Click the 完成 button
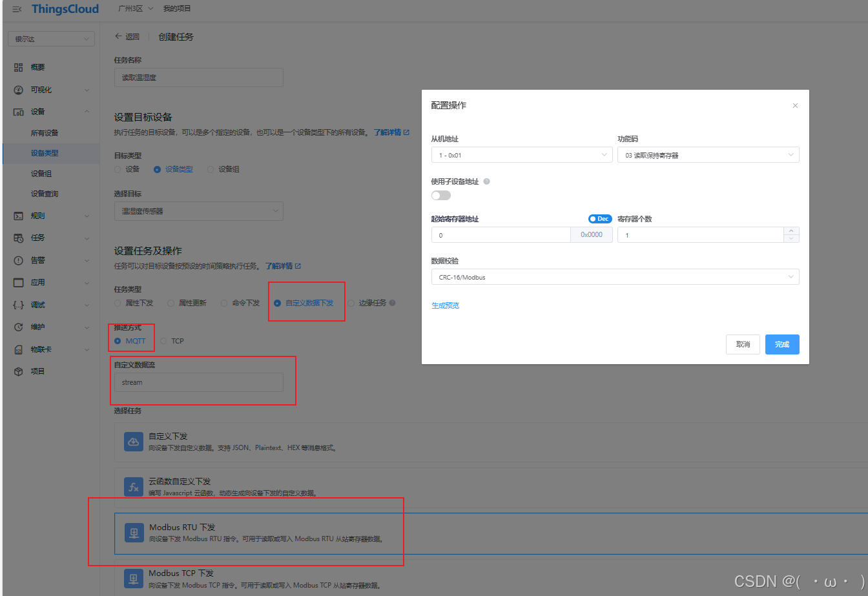Viewport: 868px width, 596px height. 782,344
